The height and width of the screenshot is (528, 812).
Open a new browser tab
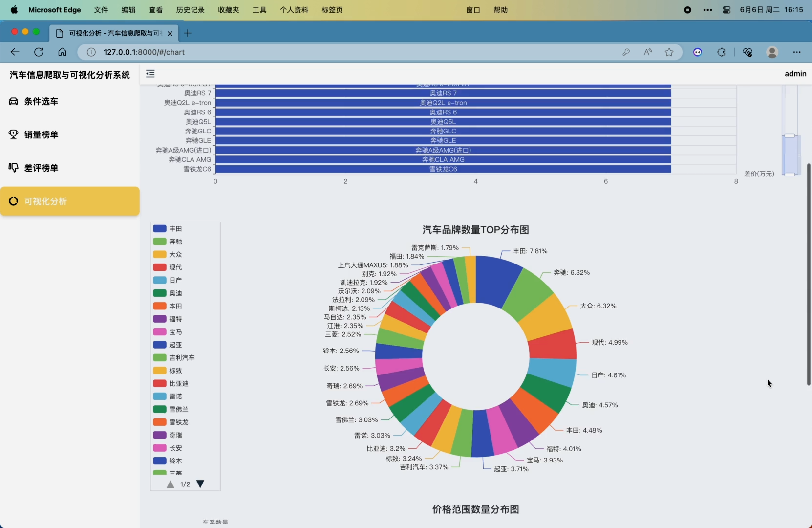(x=188, y=33)
